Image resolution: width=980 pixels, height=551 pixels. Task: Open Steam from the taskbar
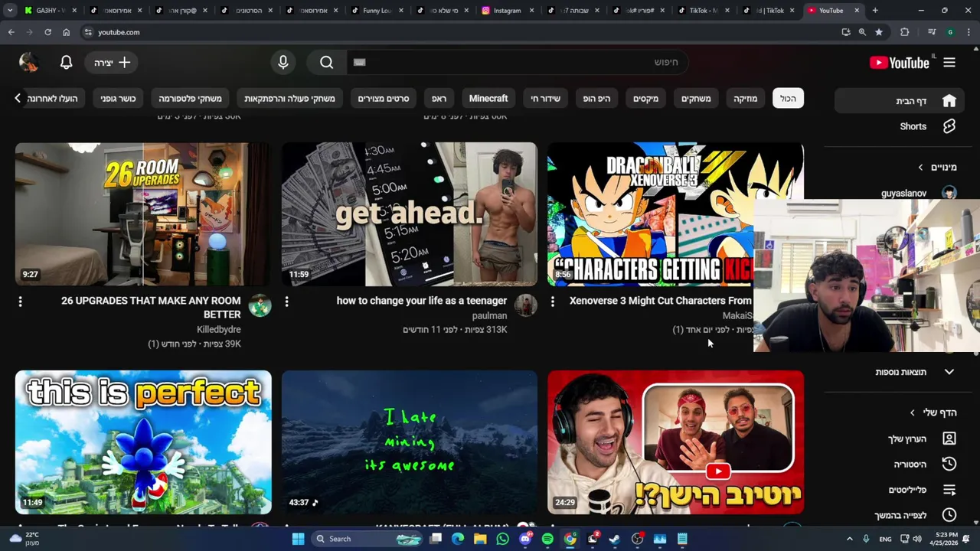615,539
